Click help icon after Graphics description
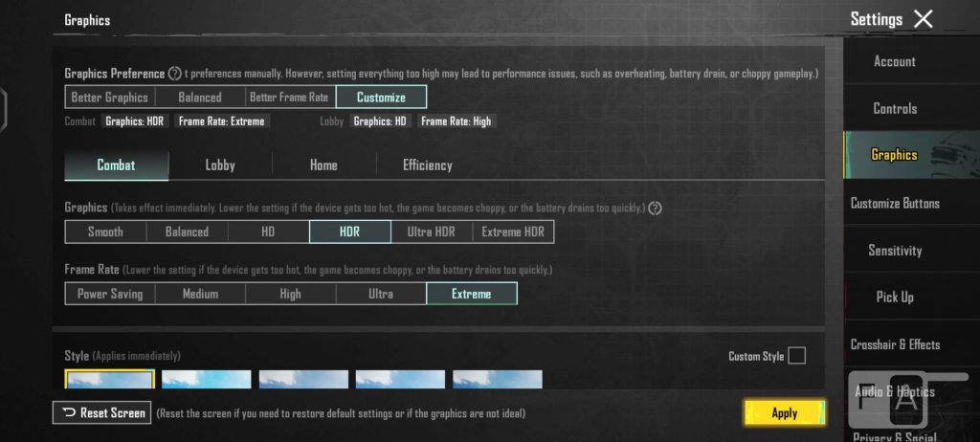 [x=656, y=208]
